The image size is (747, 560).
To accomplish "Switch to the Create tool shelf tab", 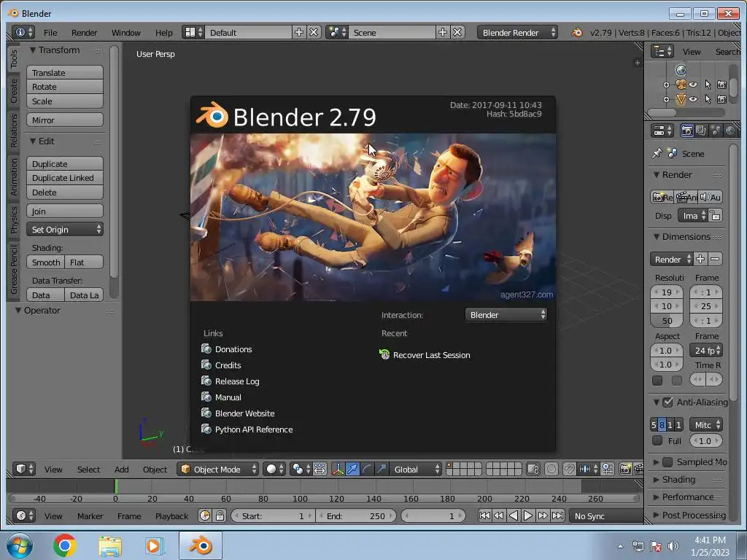I will point(13,90).
